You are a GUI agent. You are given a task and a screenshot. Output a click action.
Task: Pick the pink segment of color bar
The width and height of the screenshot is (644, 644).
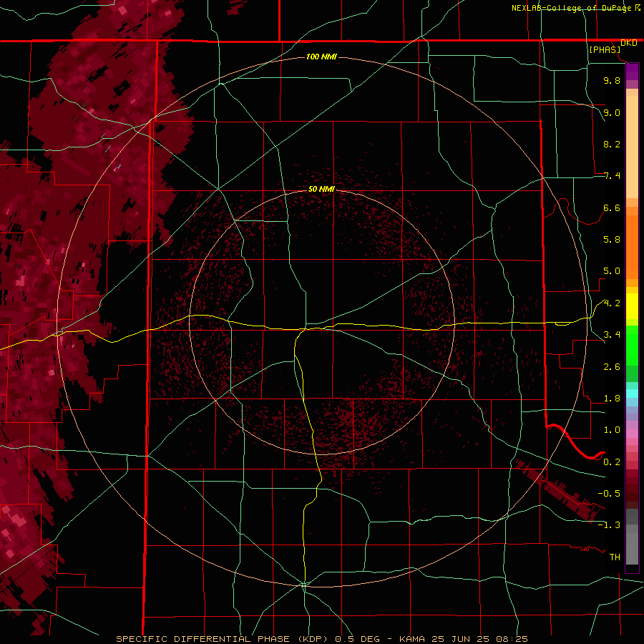coord(632,434)
